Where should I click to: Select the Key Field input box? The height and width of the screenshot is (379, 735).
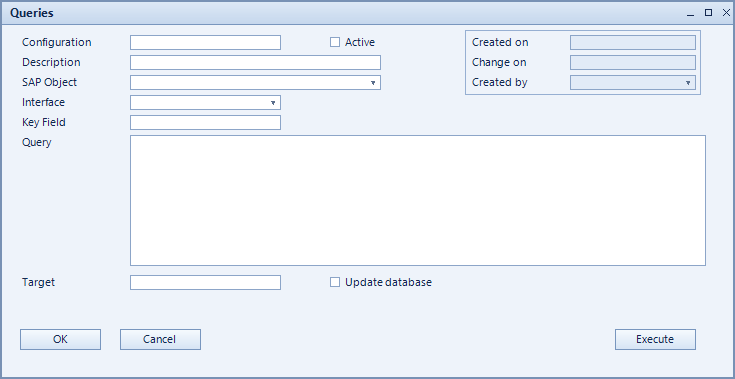(x=205, y=123)
